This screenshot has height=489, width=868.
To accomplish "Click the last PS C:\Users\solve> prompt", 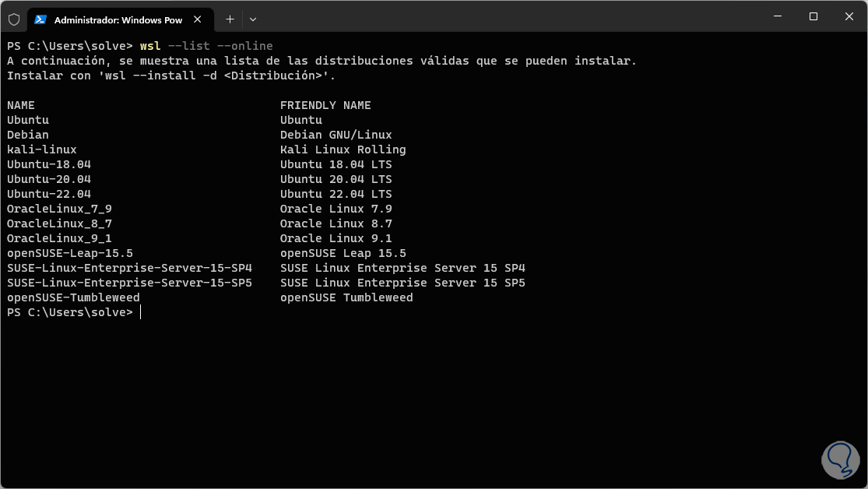I will point(70,312).
